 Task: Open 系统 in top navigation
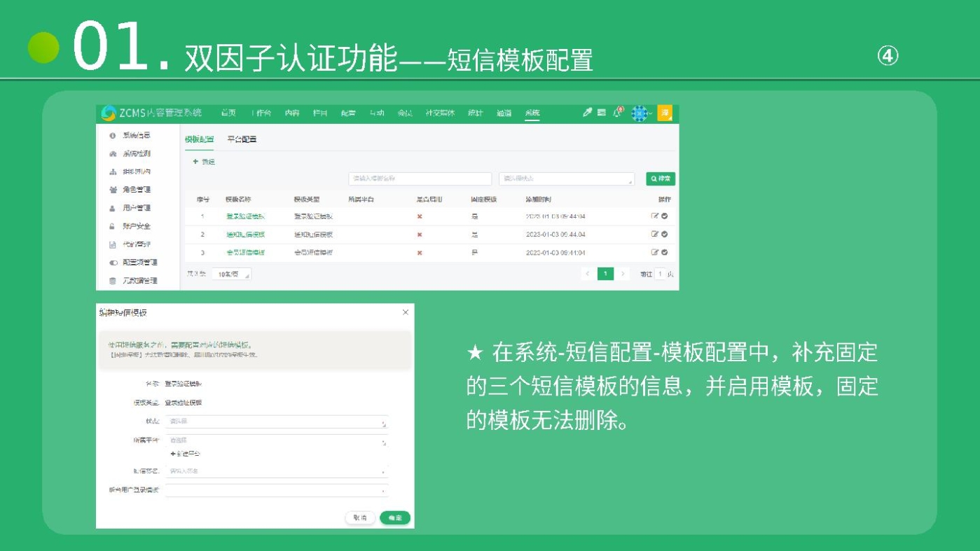click(x=532, y=113)
